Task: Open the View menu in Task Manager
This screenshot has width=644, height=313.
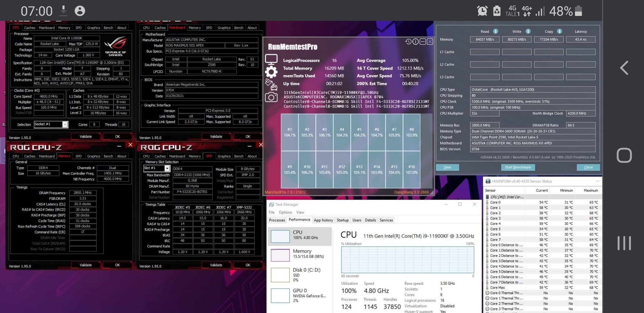Action: point(300,212)
